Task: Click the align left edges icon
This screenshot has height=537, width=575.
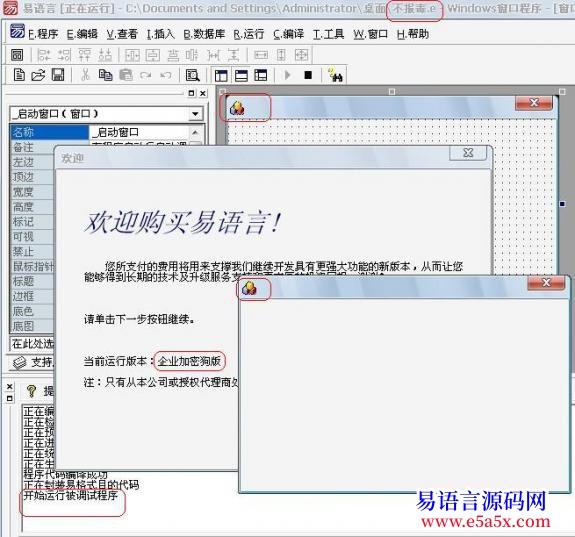Action: [x=44, y=55]
